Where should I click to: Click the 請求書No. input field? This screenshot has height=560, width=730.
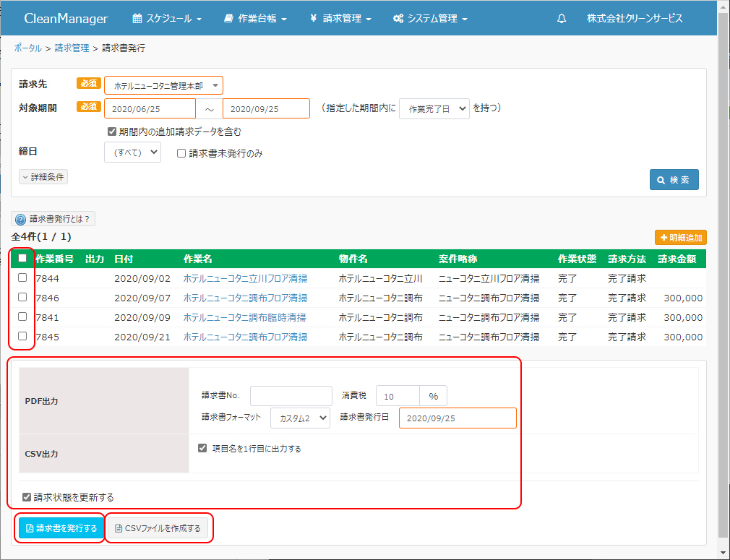pos(291,396)
